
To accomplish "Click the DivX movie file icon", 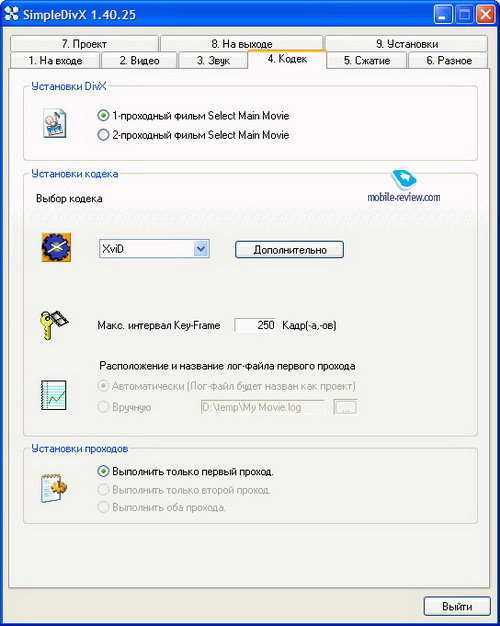I will [x=55, y=123].
